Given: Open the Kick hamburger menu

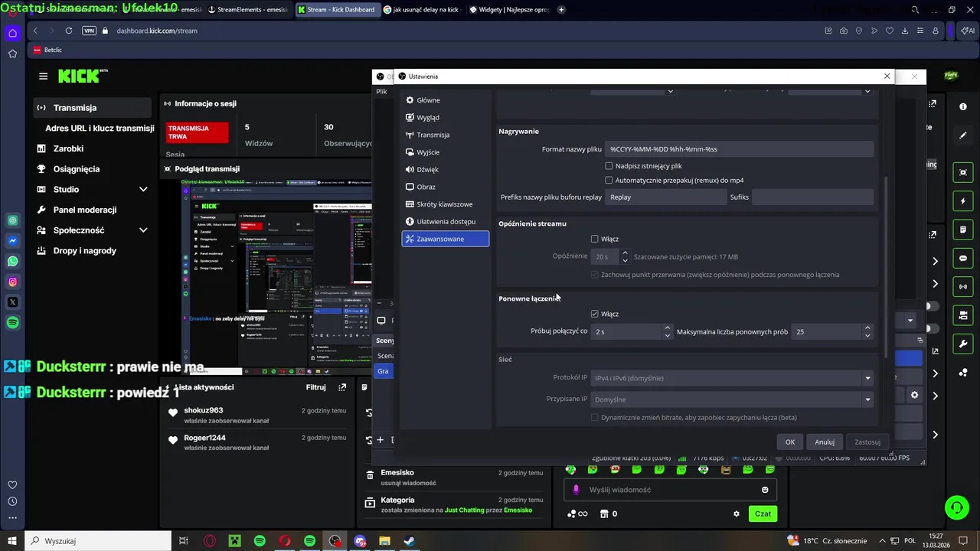Looking at the screenshot, I should pyautogui.click(x=44, y=76).
